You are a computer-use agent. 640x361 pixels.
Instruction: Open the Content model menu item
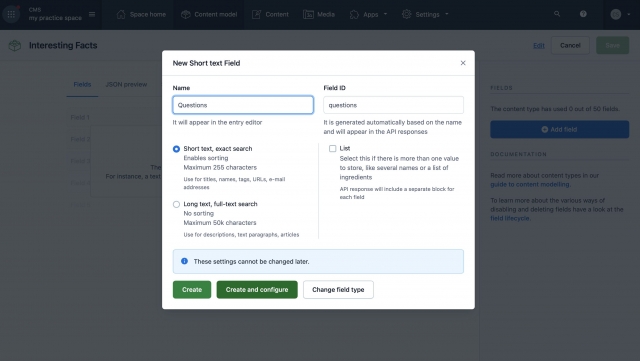point(209,14)
